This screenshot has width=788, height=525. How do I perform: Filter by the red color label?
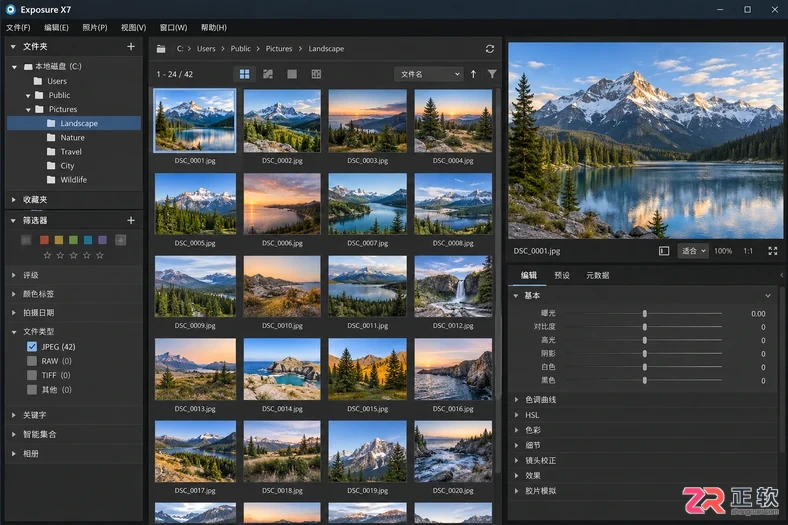(44, 240)
